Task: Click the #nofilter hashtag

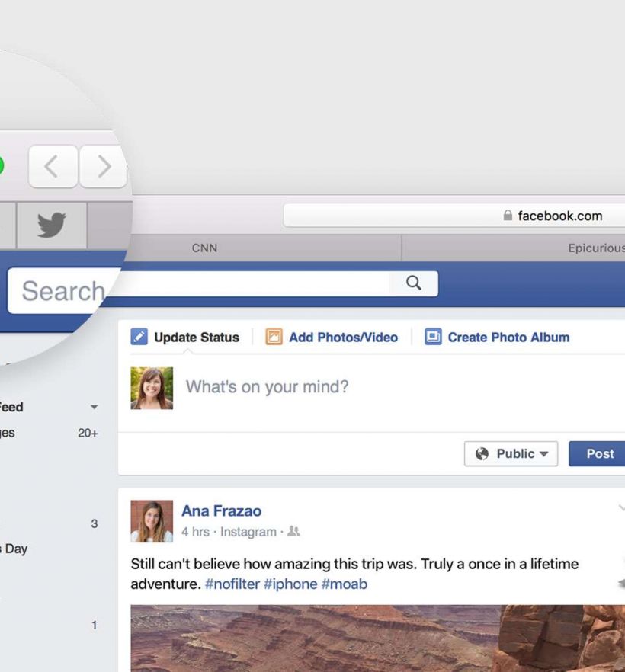Action: click(232, 584)
